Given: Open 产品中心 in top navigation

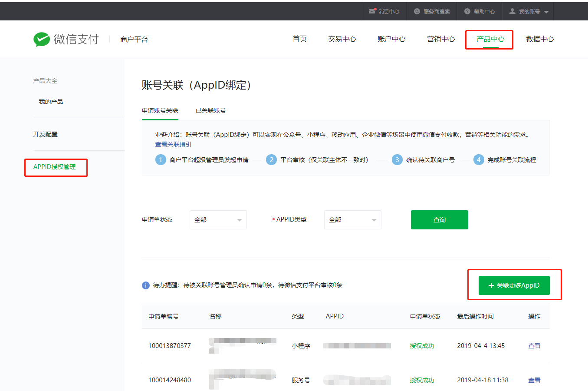Looking at the screenshot, I should click(x=491, y=39).
